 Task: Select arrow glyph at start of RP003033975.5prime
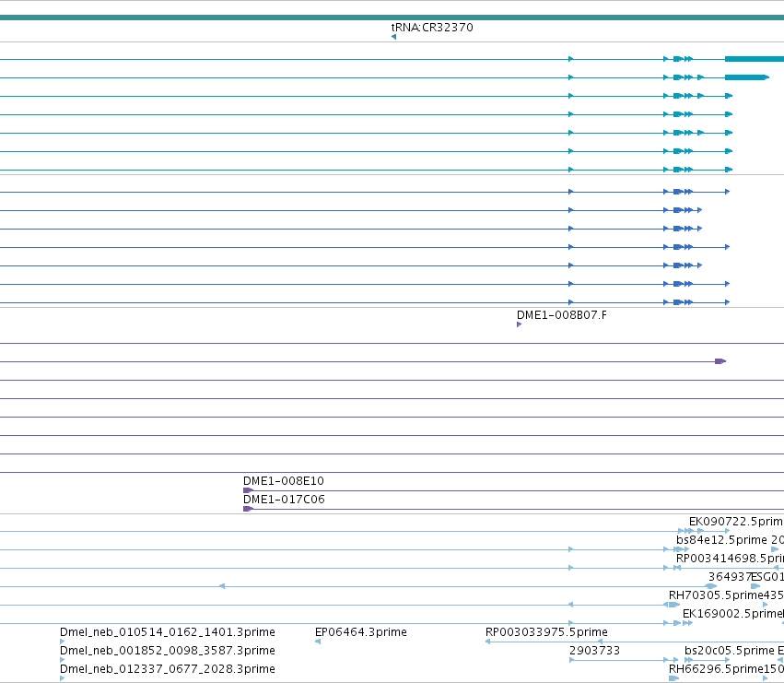pyautogui.click(x=487, y=642)
